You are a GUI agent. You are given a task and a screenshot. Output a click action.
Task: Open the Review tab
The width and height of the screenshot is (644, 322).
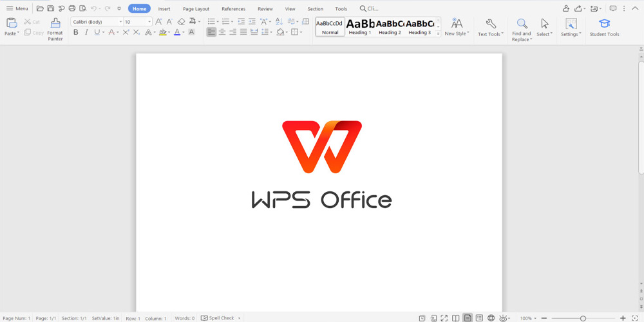tap(265, 8)
